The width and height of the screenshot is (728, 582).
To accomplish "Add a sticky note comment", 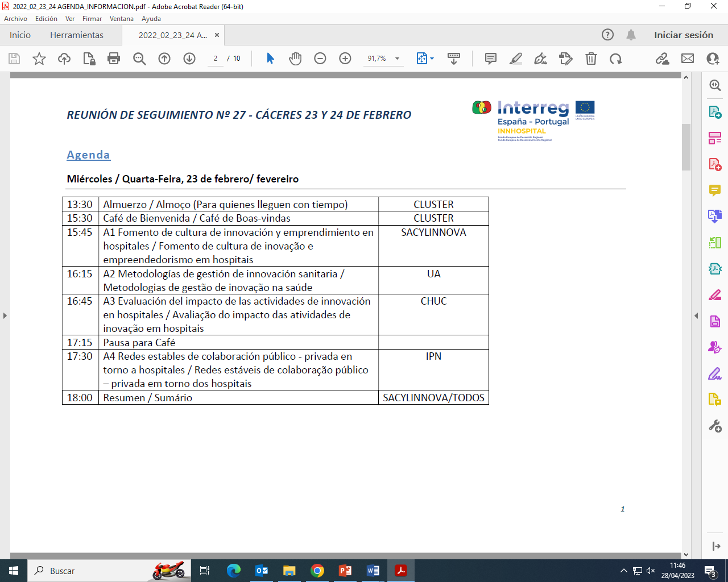I will coord(490,59).
